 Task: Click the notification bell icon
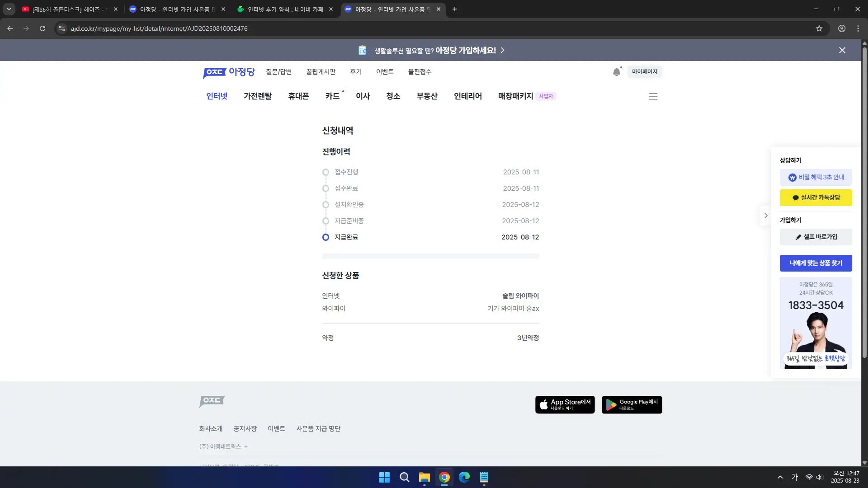[x=617, y=72]
